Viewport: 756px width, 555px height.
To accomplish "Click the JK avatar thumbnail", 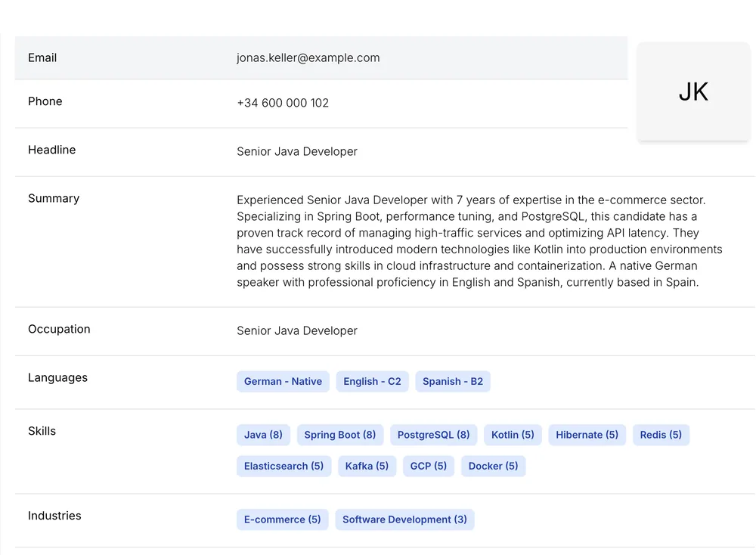I will pyautogui.click(x=693, y=91).
